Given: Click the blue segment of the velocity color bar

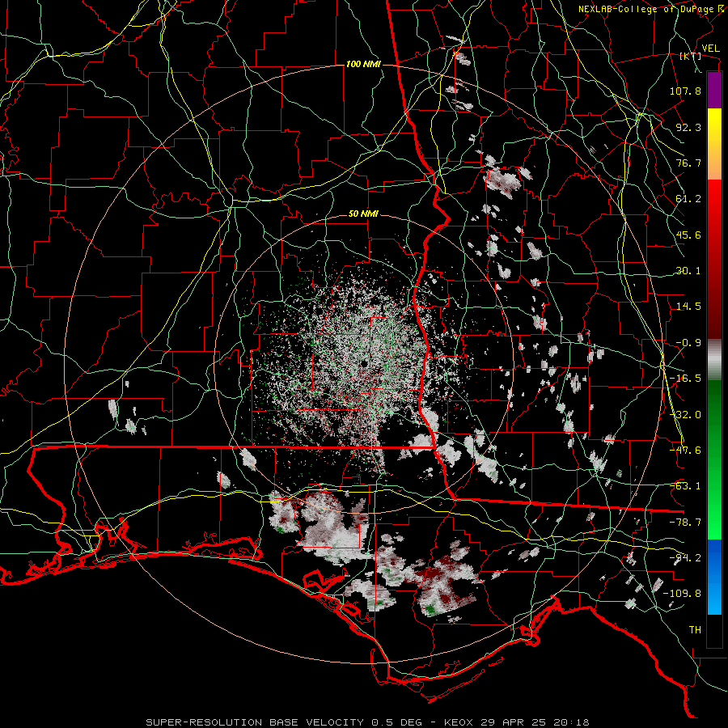Looking at the screenshot, I should (x=714, y=577).
